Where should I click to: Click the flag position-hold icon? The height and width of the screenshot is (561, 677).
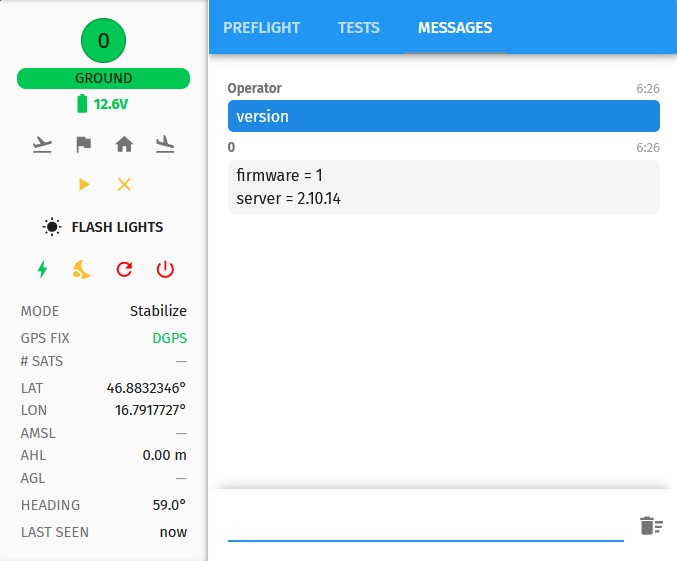click(83, 144)
